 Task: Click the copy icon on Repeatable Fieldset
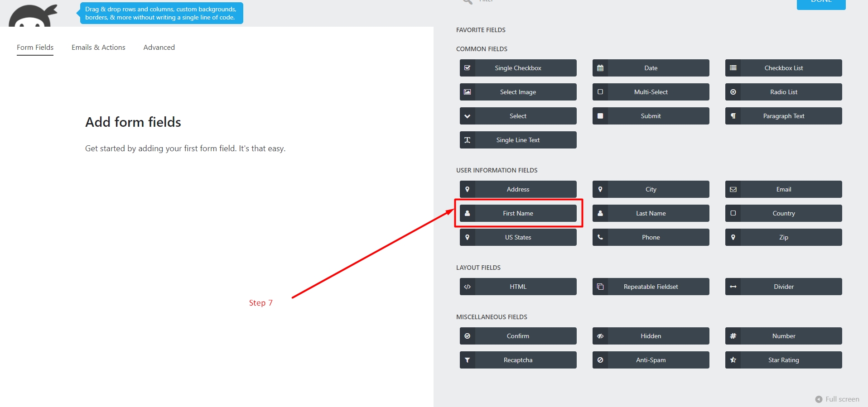tap(600, 287)
